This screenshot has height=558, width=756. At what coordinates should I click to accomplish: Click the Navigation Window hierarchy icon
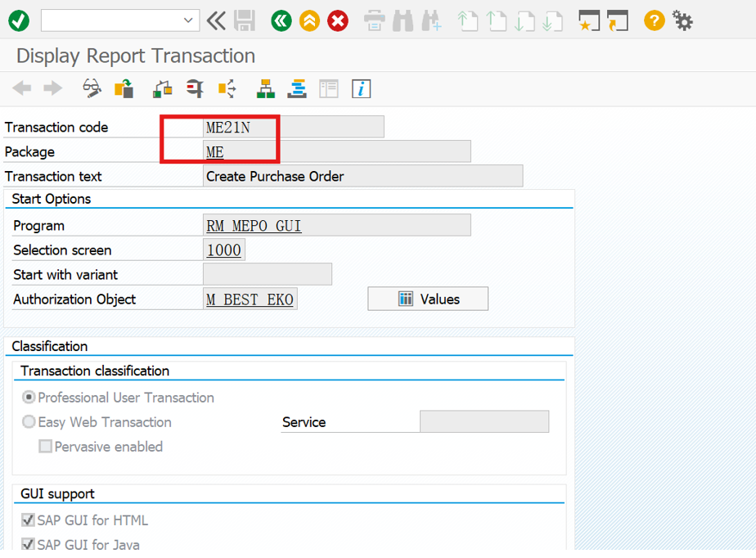pos(266,88)
